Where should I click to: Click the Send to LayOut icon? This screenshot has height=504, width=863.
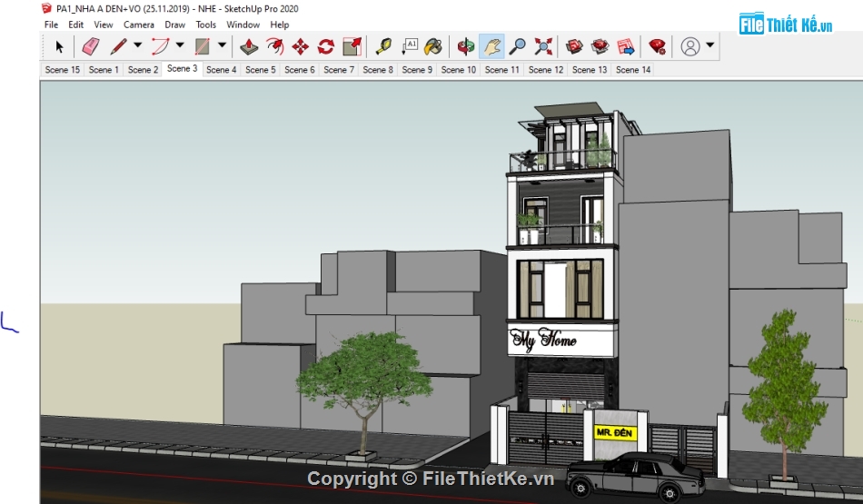(626, 47)
